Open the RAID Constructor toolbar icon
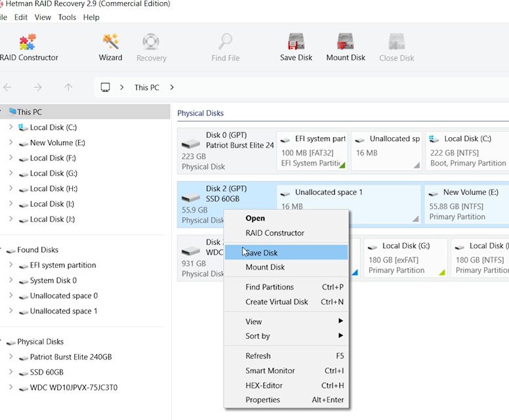Screen dimensions: 509x420 tap(28, 42)
